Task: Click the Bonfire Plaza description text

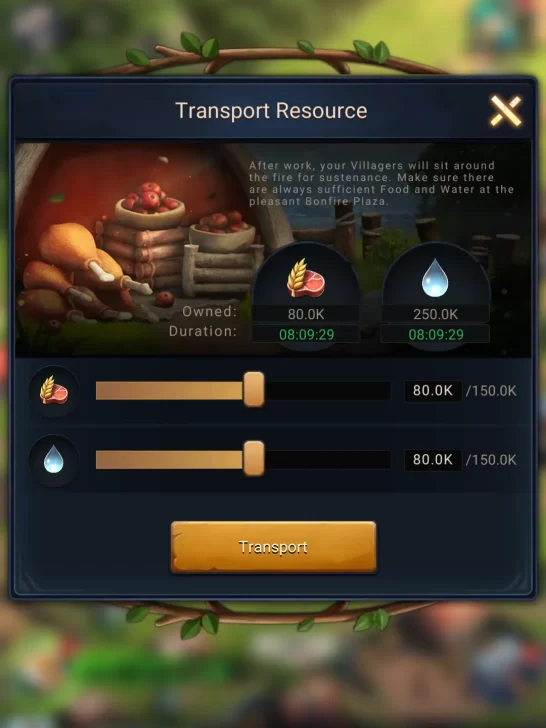Action: [x=381, y=183]
